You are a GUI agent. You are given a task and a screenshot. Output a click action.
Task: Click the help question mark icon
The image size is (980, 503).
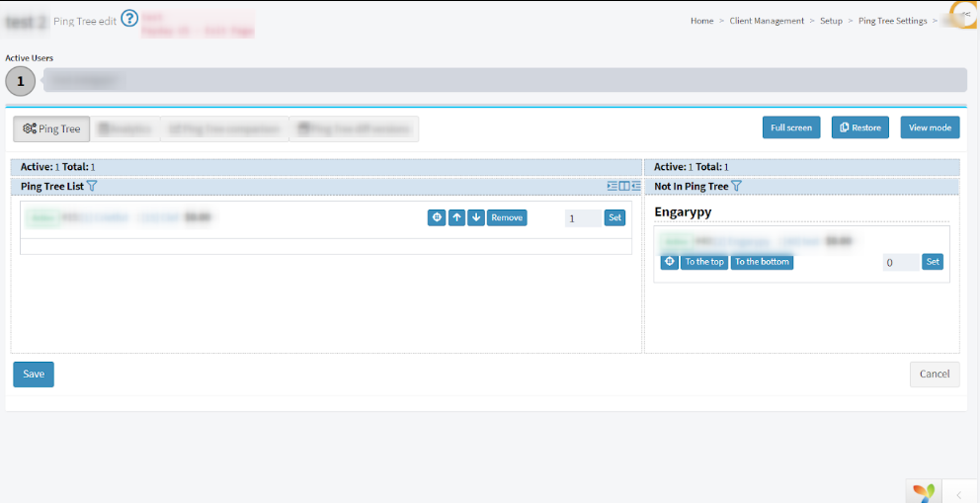pyautogui.click(x=129, y=19)
